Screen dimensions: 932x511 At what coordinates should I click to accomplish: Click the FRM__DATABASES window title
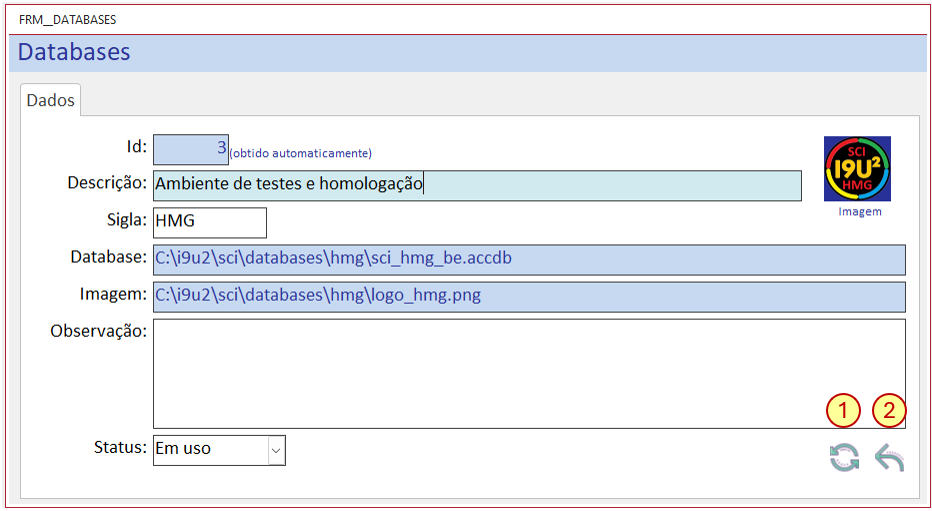67,20
